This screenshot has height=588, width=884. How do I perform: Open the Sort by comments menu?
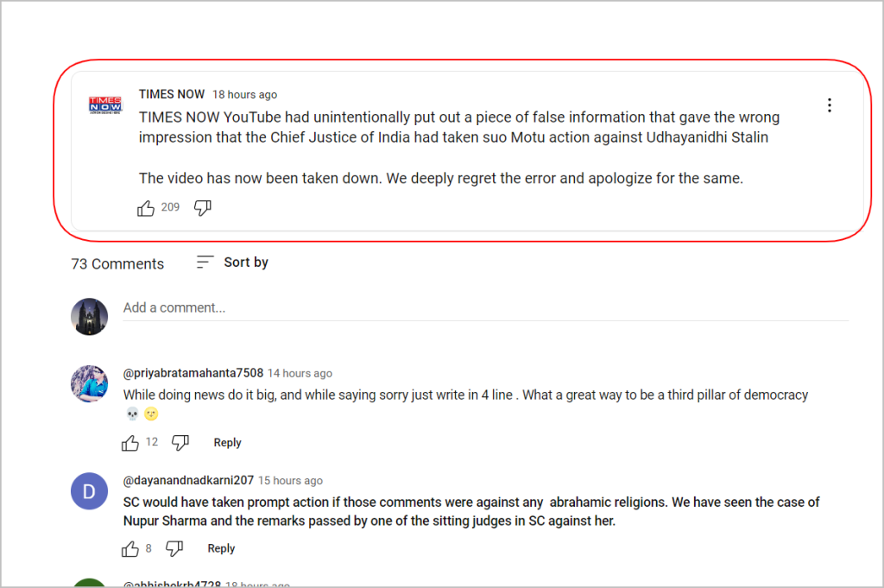[232, 262]
